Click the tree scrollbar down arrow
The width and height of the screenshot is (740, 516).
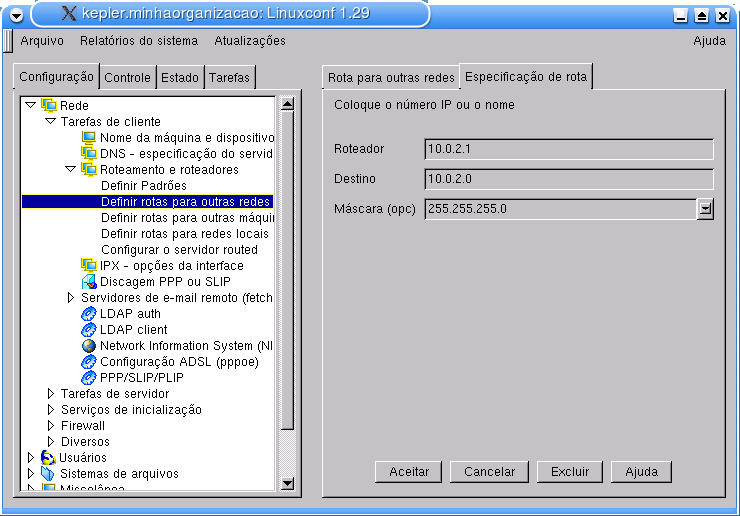click(x=287, y=483)
